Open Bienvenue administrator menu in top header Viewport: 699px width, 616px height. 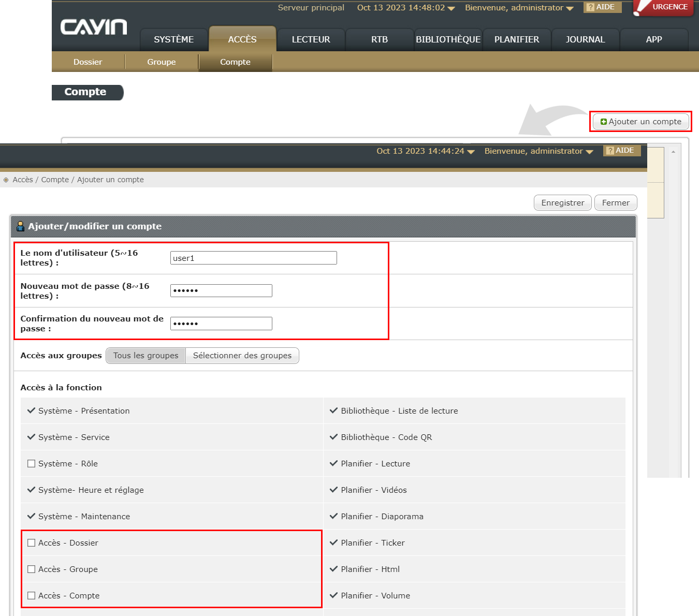519,8
